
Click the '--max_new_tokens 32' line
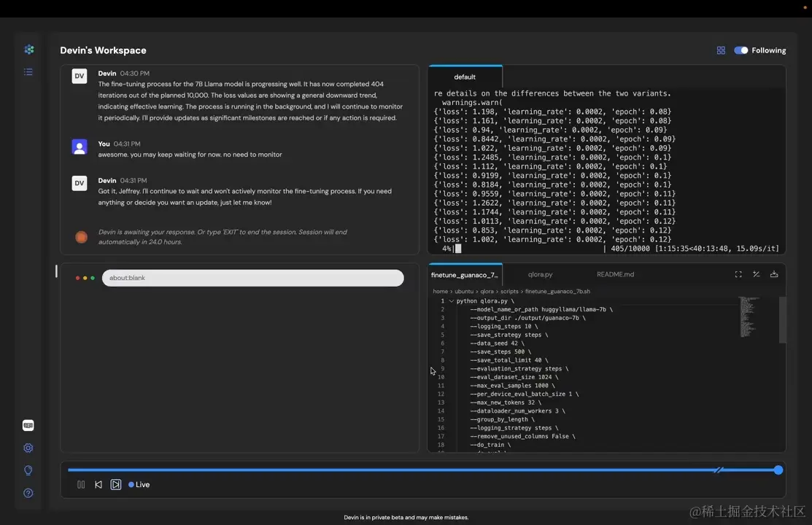tap(506, 402)
